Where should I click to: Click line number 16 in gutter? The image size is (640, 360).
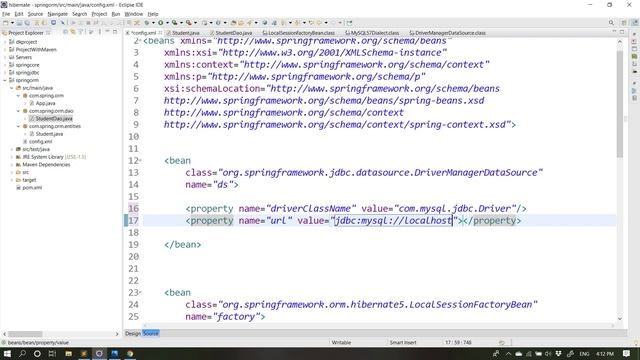(133, 209)
